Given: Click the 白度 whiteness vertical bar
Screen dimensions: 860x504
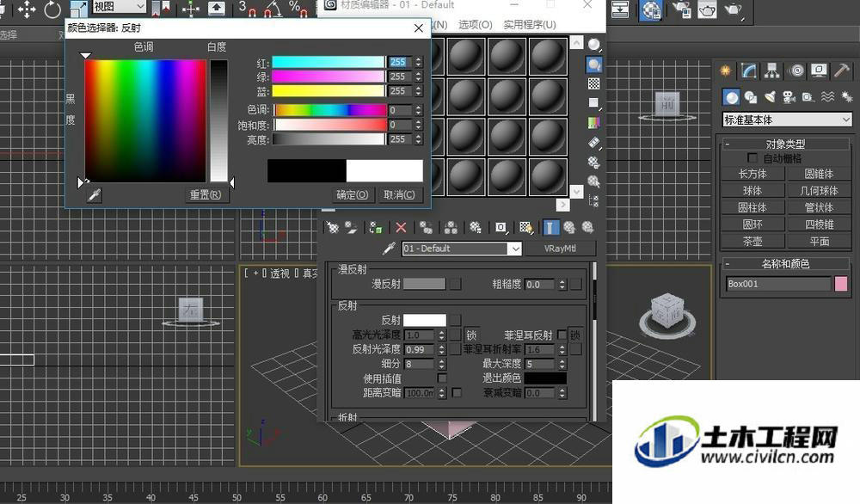Looking at the screenshot, I should pos(218,120).
